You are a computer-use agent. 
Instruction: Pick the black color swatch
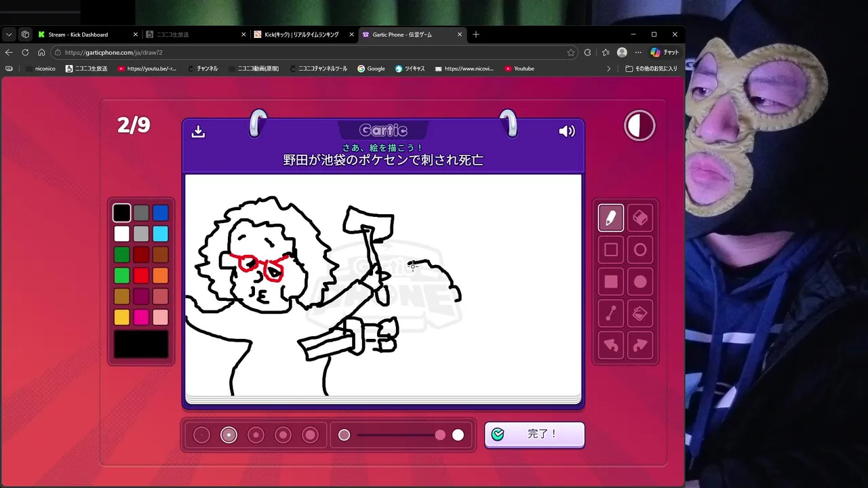click(x=121, y=213)
